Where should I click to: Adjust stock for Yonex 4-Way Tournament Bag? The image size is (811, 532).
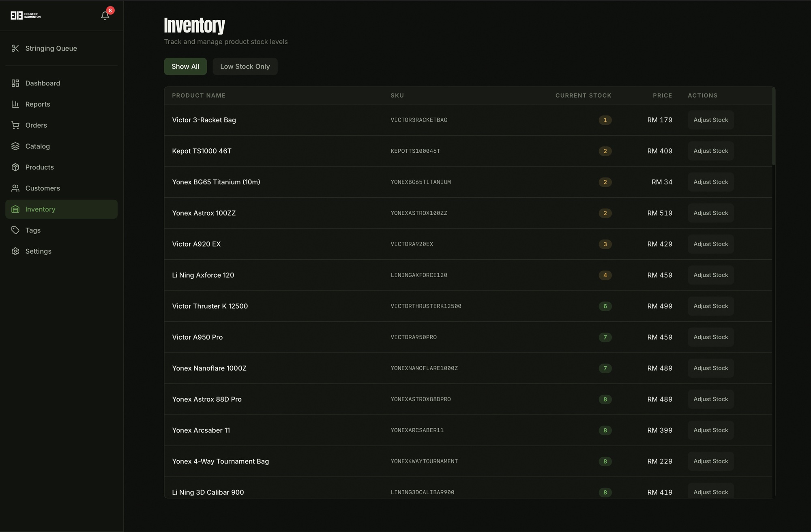pos(710,461)
